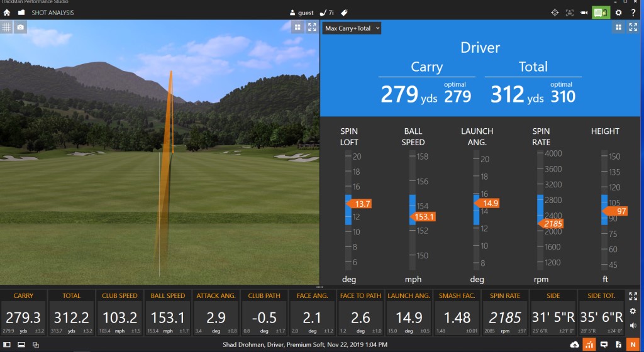This screenshot has width=644, height=352.
Task: Open settings gear in top bar
Action: point(619,13)
